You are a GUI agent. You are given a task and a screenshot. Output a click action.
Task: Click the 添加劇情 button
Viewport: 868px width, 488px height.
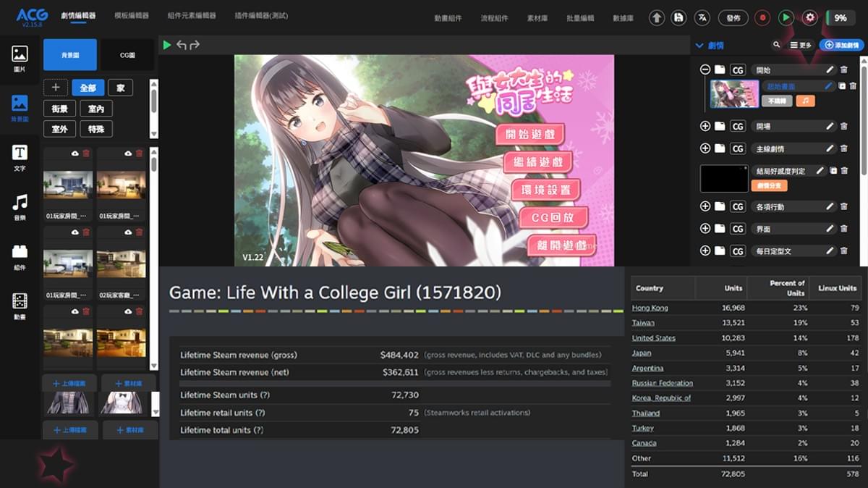pyautogui.click(x=841, y=45)
